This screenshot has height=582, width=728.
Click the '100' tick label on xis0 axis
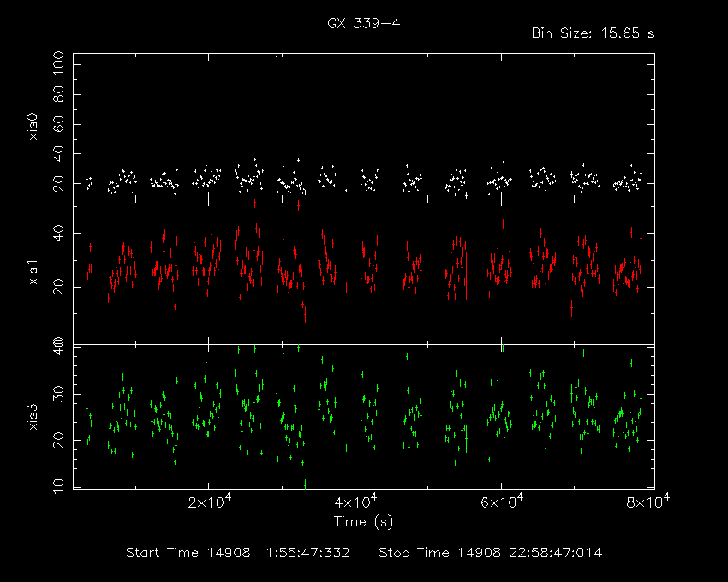(x=58, y=65)
